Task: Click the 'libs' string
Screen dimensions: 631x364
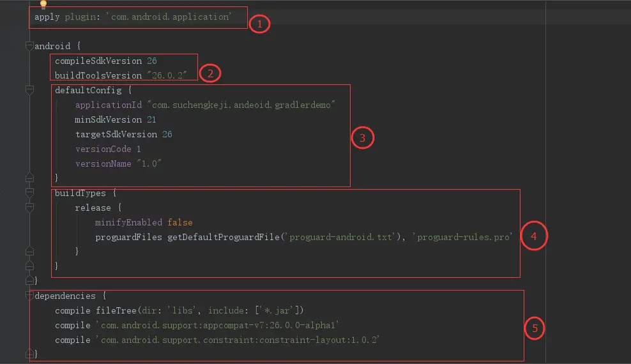Action: 181,310
